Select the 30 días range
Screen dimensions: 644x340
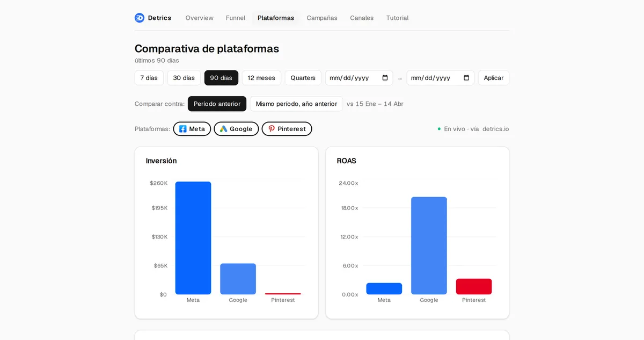(x=184, y=78)
